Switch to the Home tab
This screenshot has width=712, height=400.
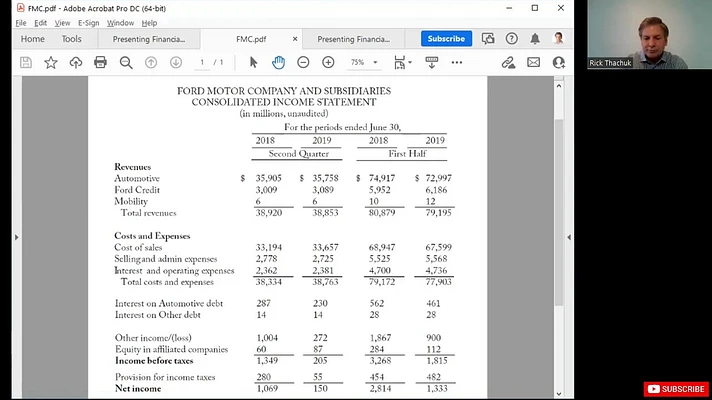[33, 39]
